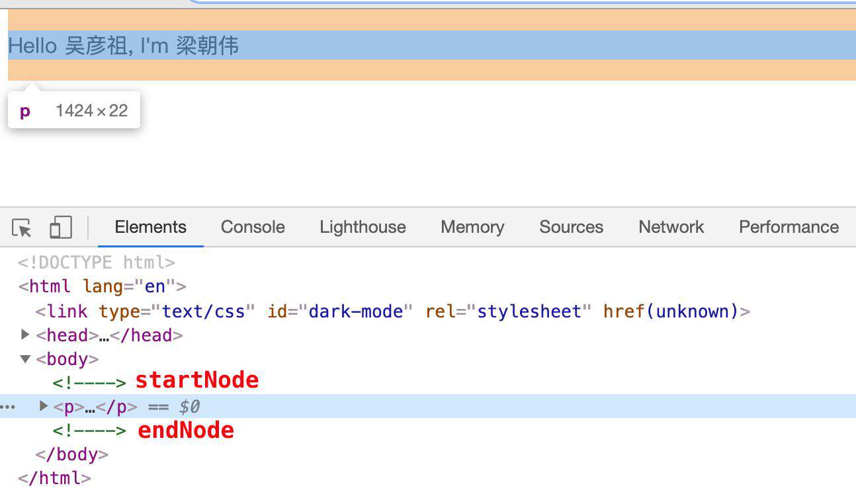Open the Network tab
856x504 pixels.
671,228
